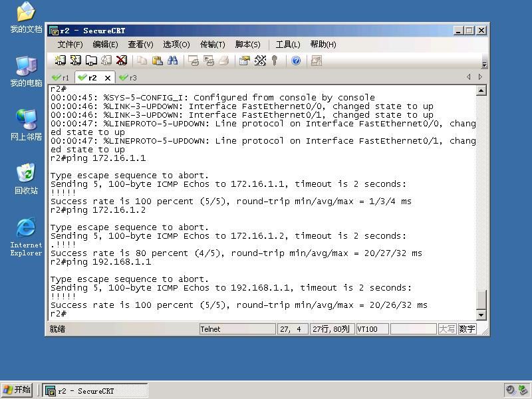Click the Copy toolbar icon
The image size is (532, 399).
(x=142, y=61)
